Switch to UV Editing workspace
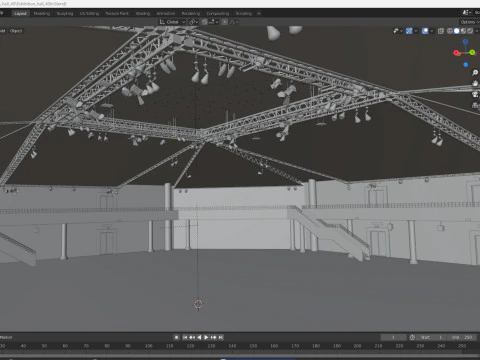 tap(89, 13)
